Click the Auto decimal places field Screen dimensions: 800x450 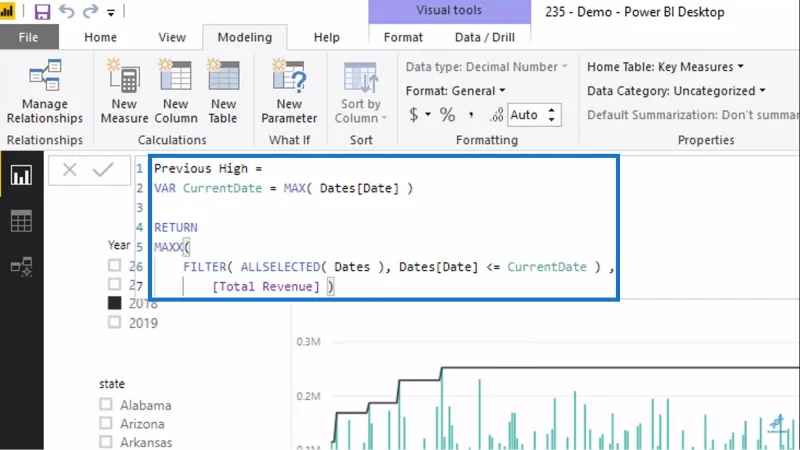[x=527, y=115]
